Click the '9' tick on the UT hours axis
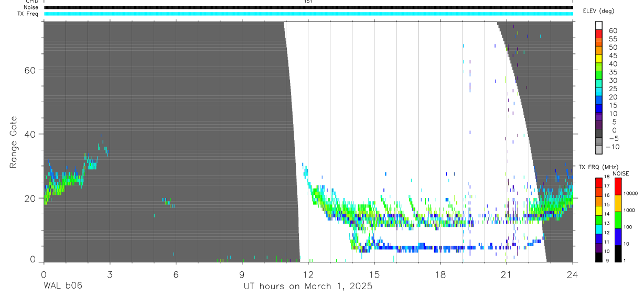The height and width of the screenshot is (297, 644). [242, 274]
